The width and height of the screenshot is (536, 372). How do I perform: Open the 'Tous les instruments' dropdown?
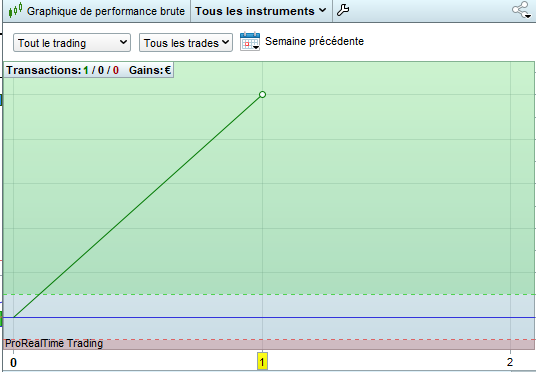pos(260,11)
